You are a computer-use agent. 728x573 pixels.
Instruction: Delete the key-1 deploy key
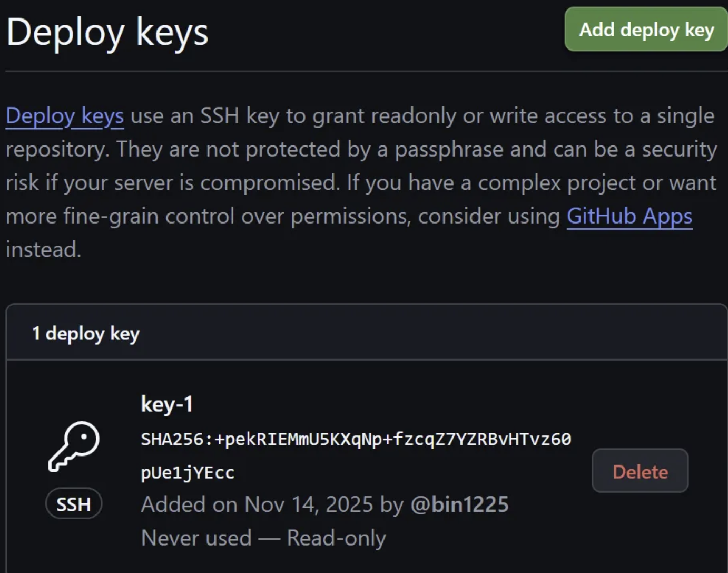pyautogui.click(x=640, y=471)
